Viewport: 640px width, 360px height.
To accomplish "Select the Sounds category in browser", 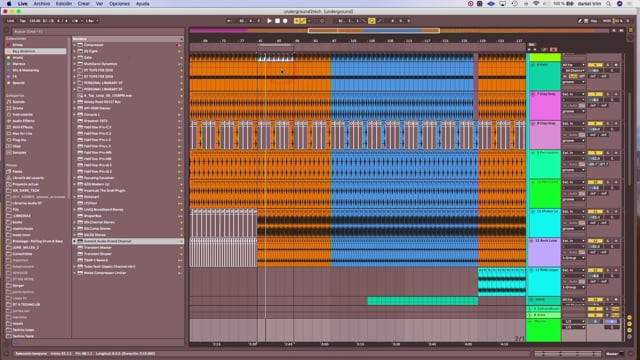I will click(x=19, y=102).
